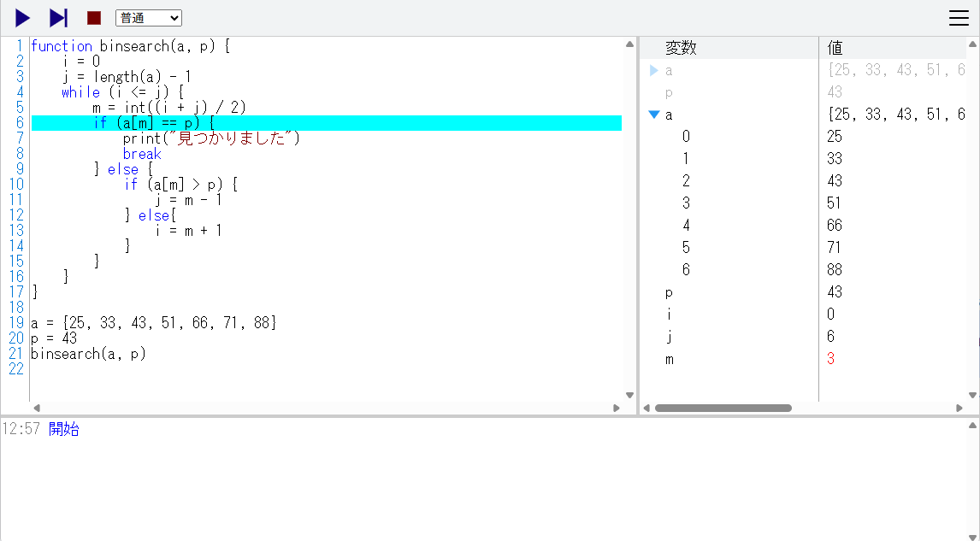Click the i = m + 1 line

(188, 231)
